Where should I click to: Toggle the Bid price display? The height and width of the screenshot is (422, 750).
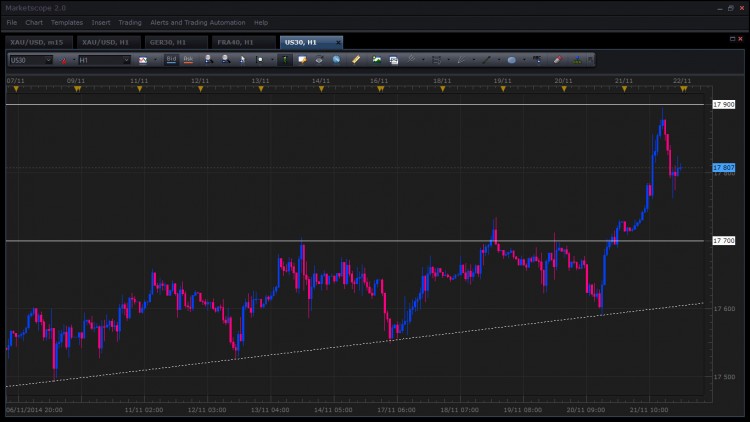pos(171,59)
